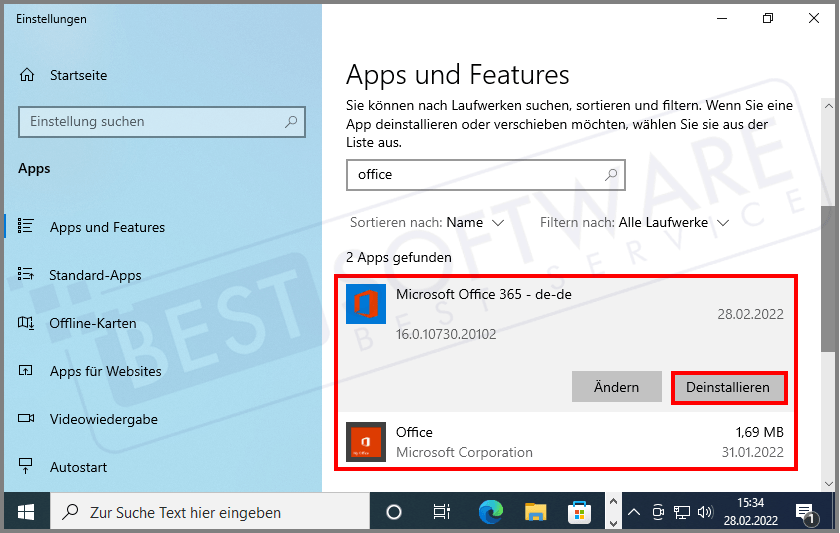Click app list search field containing office
The width and height of the screenshot is (840, 533).
tap(485, 175)
